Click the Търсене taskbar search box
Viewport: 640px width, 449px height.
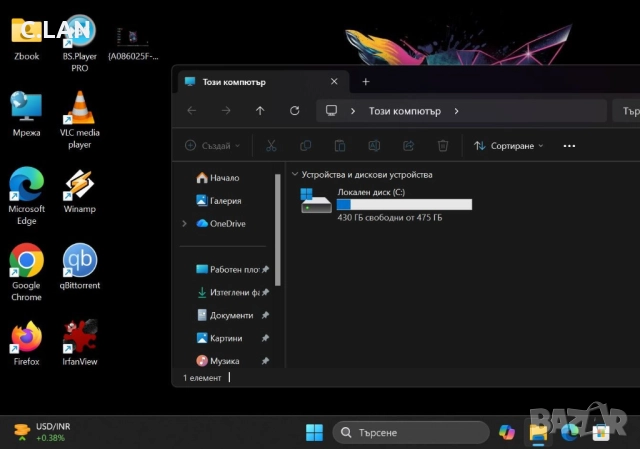[x=410, y=432]
